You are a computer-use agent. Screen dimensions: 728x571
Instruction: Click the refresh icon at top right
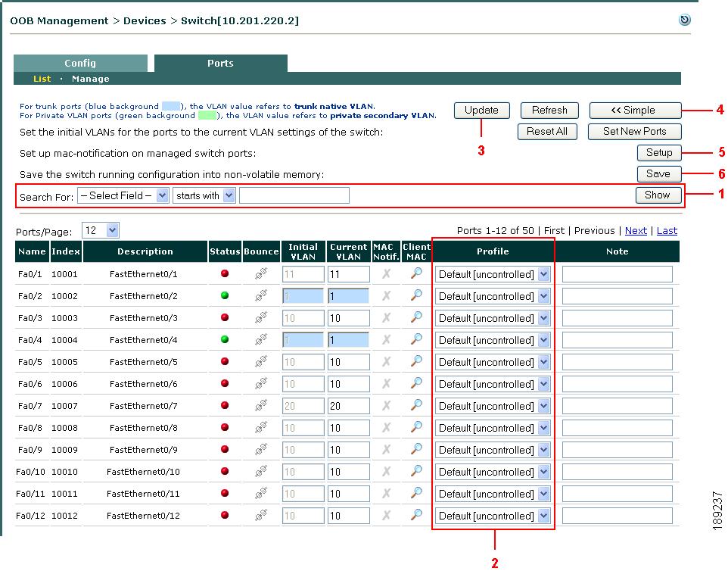pyautogui.click(x=684, y=20)
